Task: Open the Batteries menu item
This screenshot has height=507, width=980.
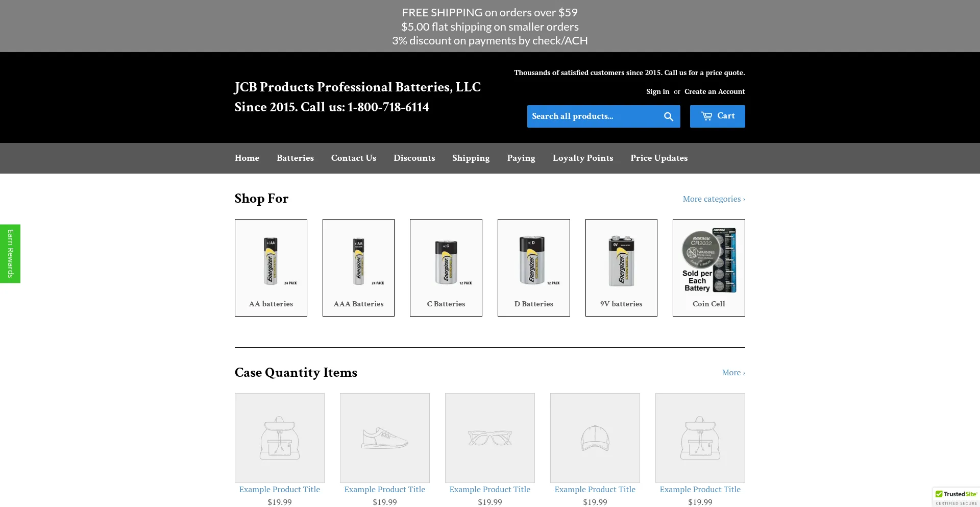Action: click(295, 158)
